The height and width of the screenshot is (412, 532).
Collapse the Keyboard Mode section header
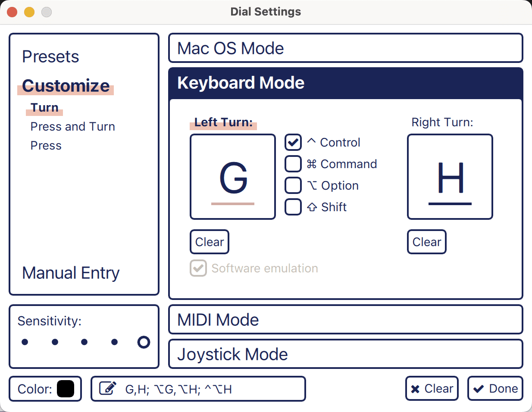[346, 83]
